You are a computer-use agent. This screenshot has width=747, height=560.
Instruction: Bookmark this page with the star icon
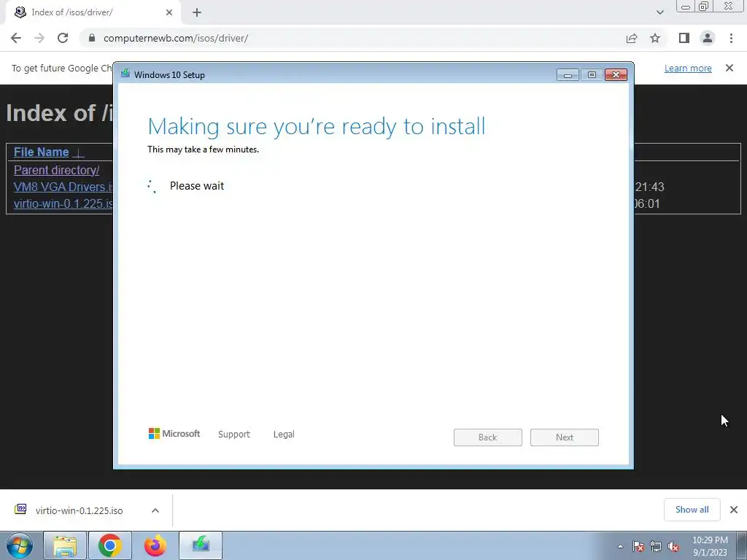tap(655, 38)
